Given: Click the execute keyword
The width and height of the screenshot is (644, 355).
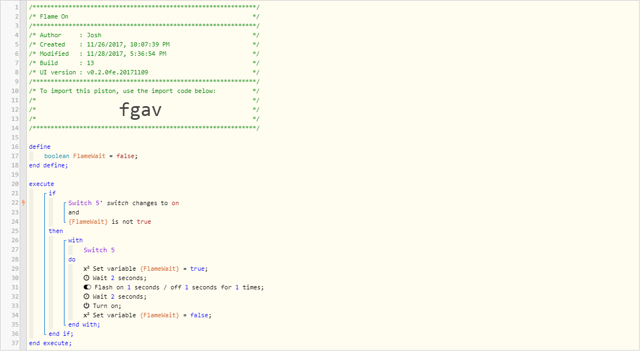Looking at the screenshot, I should pyautogui.click(x=42, y=184).
